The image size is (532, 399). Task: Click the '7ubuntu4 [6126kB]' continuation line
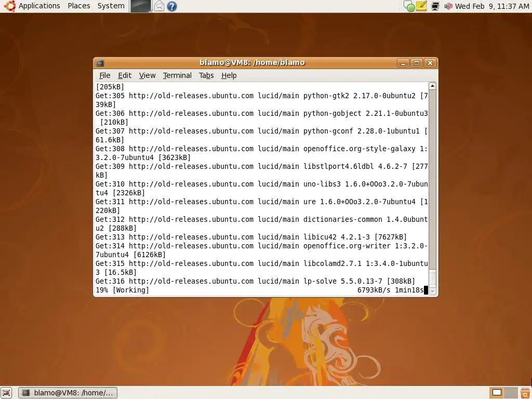pos(130,255)
